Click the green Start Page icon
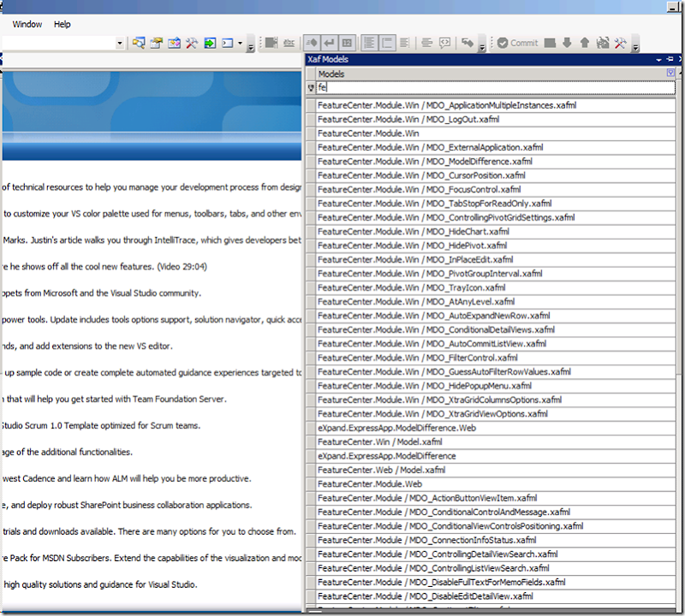 point(210,43)
